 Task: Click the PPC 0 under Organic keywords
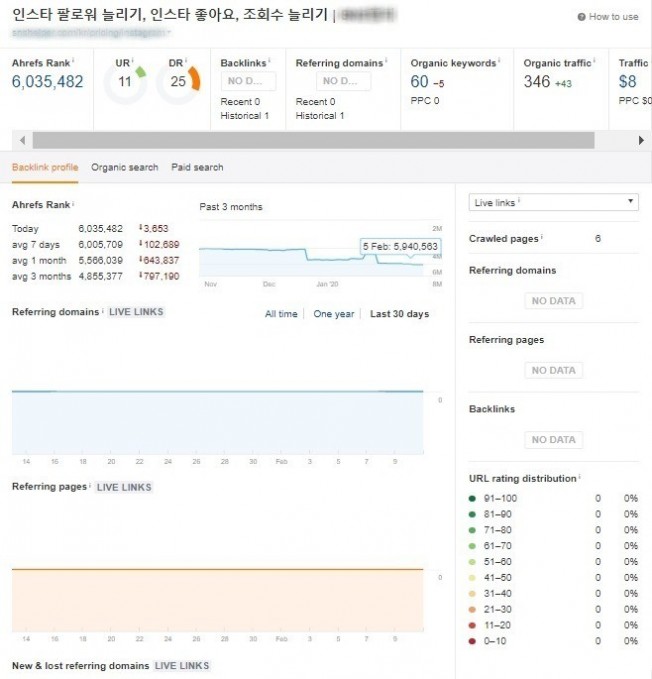coord(425,100)
